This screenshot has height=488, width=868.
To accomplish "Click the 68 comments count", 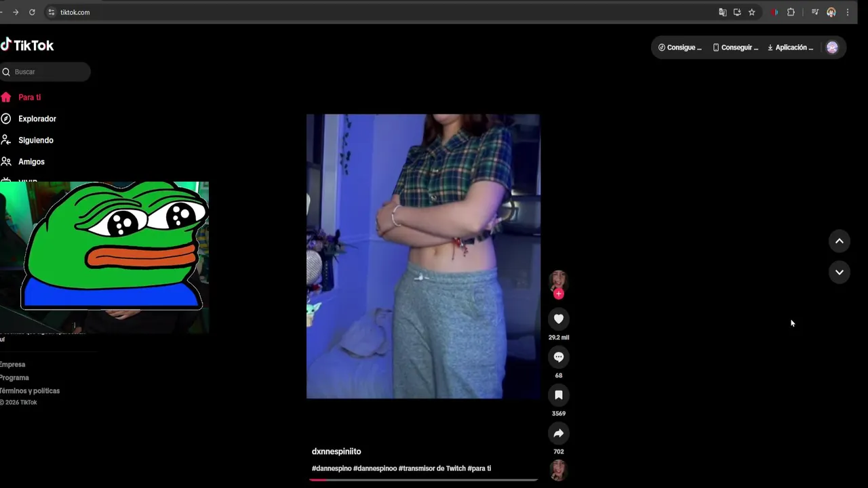I will coord(559,375).
